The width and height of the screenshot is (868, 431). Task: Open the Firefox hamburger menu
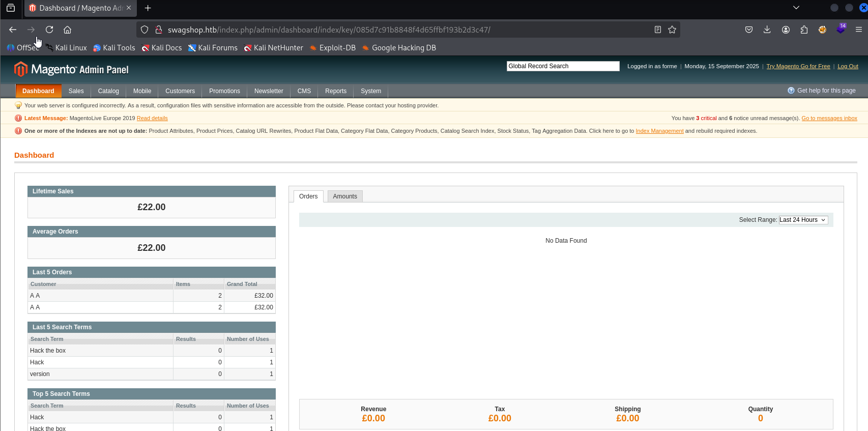(x=859, y=30)
